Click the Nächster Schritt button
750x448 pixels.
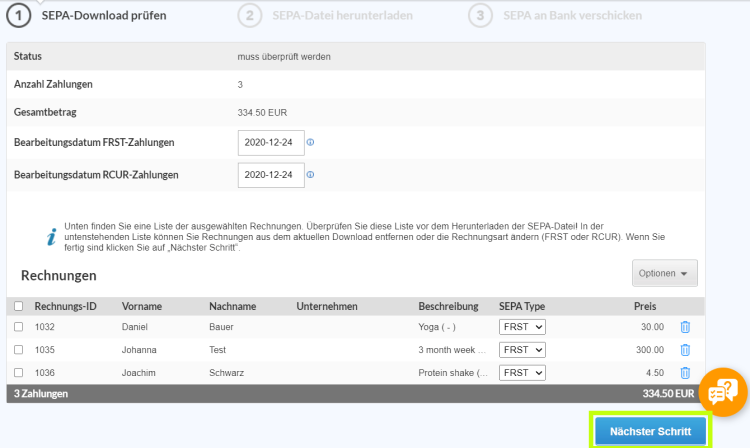coord(650,430)
